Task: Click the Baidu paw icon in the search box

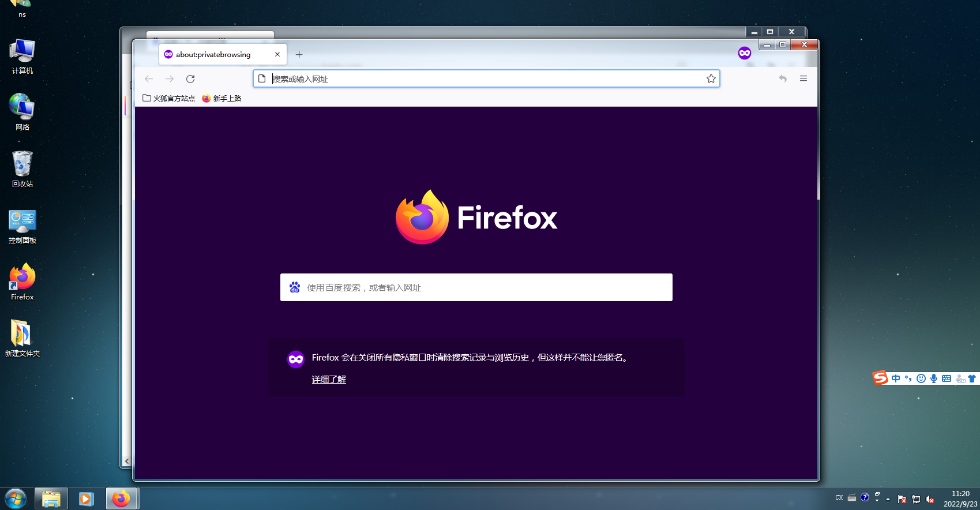Action: pyautogui.click(x=295, y=287)
